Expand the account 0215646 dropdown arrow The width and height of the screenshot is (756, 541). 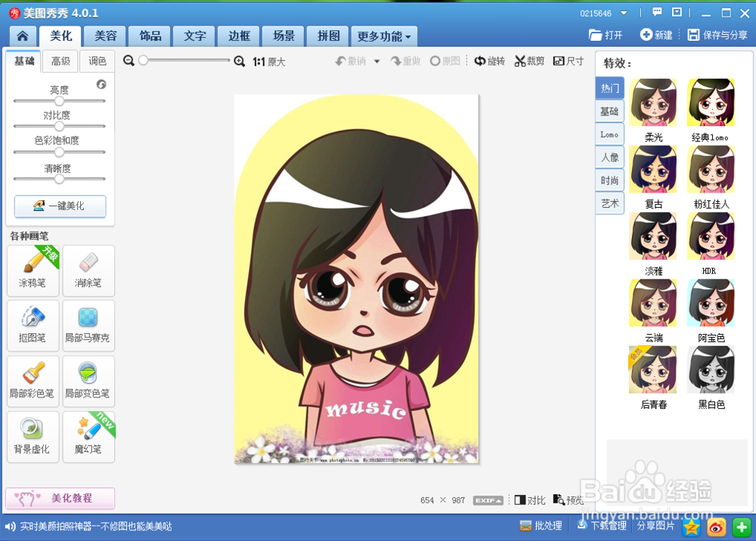coord(624,13)
